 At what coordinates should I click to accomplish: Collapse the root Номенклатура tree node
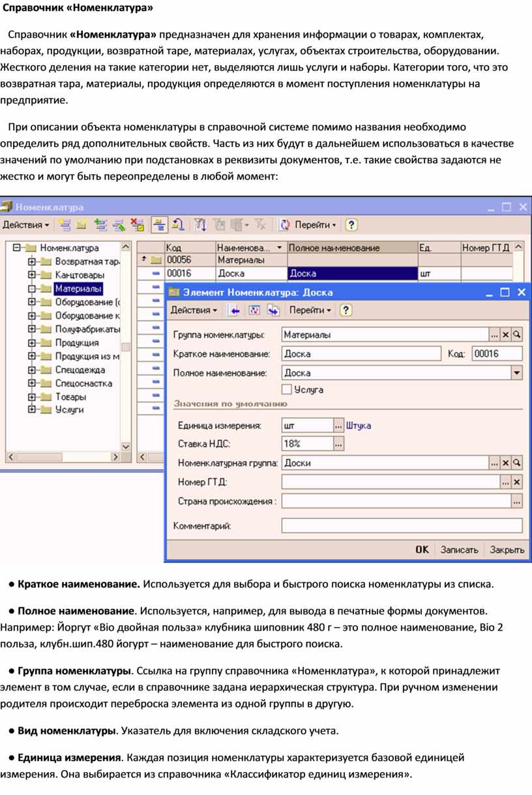(16, 248)
